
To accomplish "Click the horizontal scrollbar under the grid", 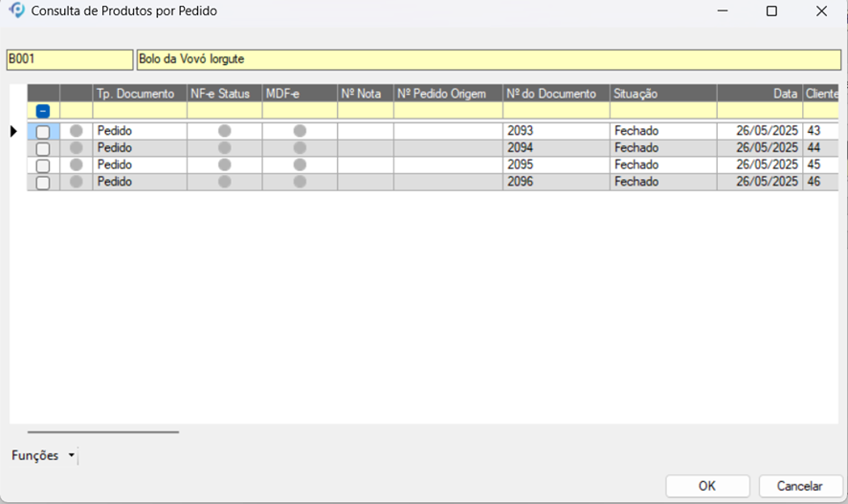I will pyautogui.click(x=103, y=432).
